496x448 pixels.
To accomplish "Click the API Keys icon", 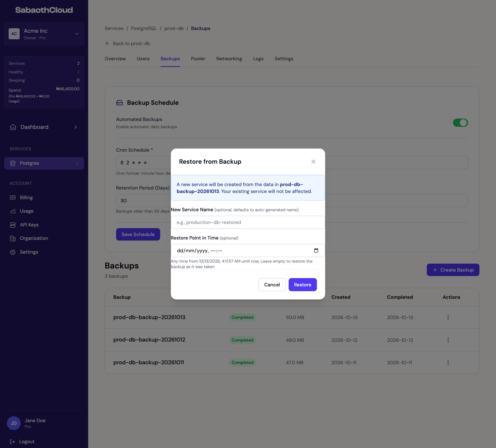I will 13,225.
